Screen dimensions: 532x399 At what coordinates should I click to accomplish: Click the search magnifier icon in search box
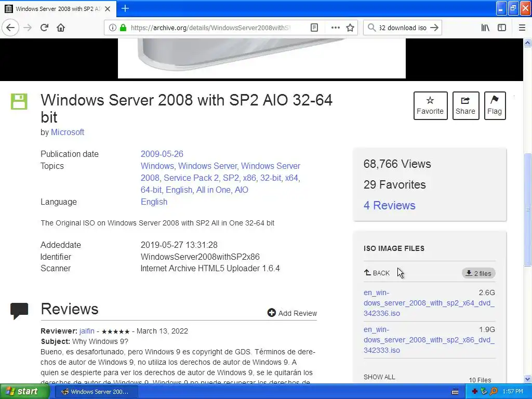click(x=371, y=28)
